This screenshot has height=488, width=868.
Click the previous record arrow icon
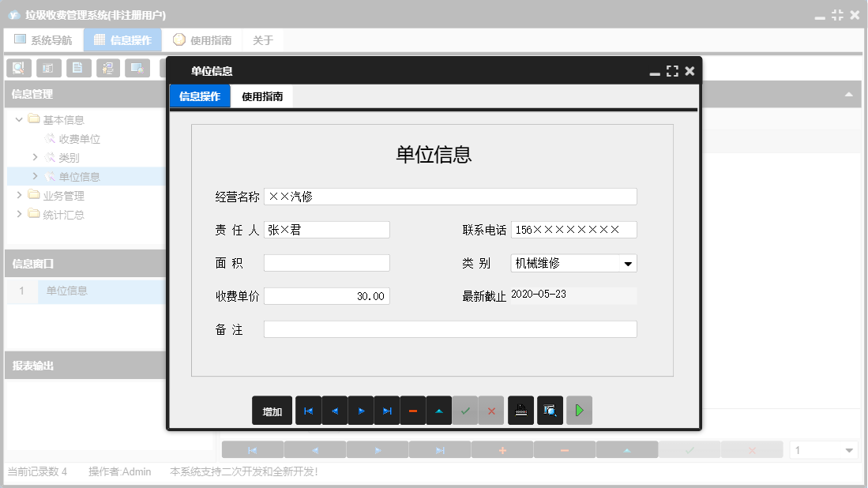point(335,410)
